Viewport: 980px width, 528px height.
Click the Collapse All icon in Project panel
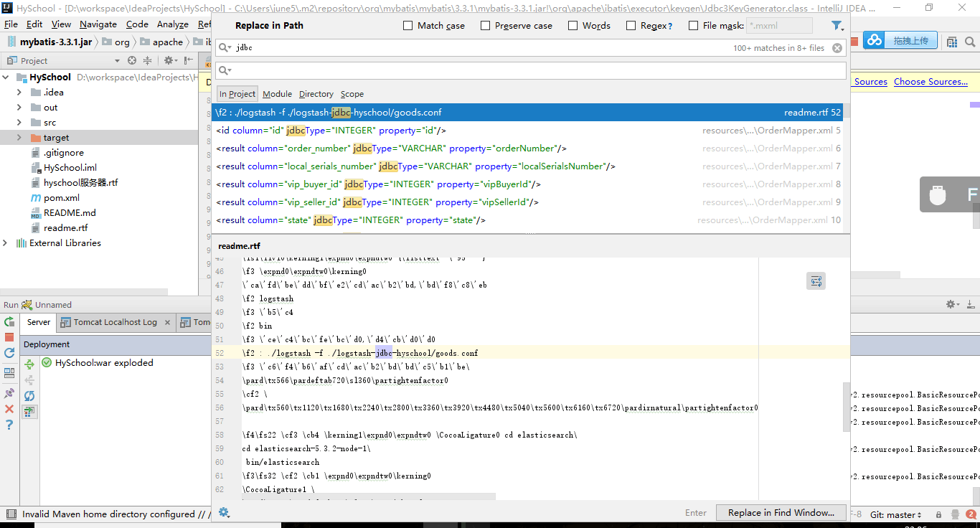(x=147, y=61)
